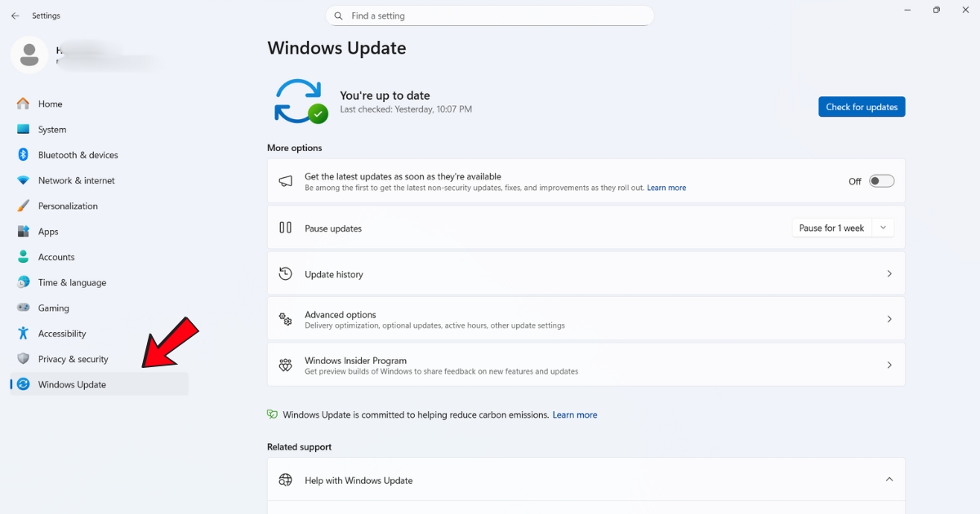980x514 pixels.
Task: Click the Find a setting search box
Action: (490, 15)
